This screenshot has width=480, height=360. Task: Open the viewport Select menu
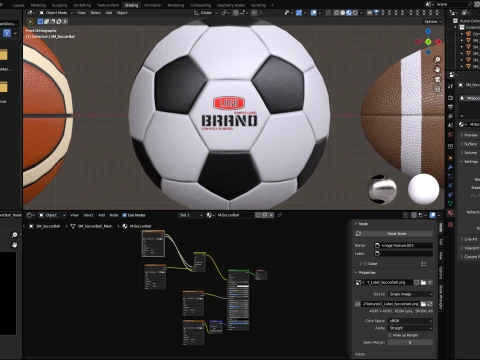point(96,13)
